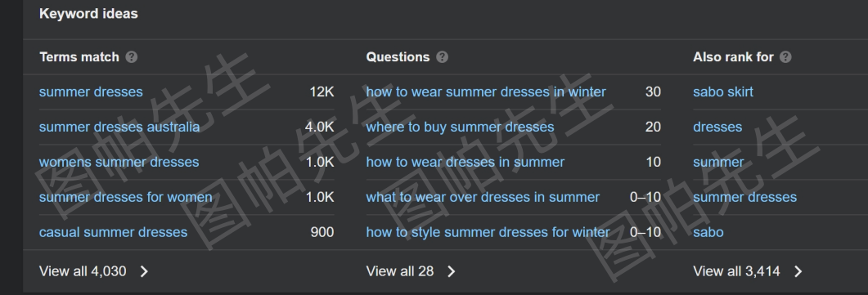Click the Also rank for help icon
This screenshot has height=295, width=868.
[x=785, y=57]
